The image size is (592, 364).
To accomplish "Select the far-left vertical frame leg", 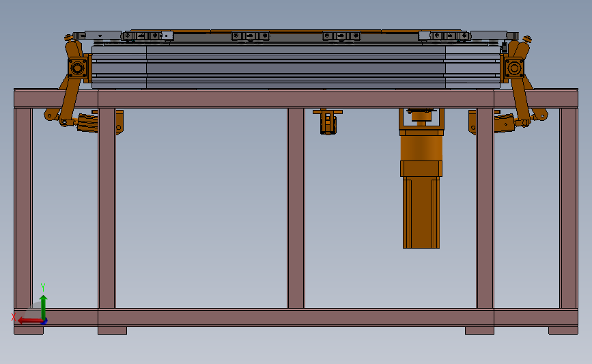I will tap(23, 208).
